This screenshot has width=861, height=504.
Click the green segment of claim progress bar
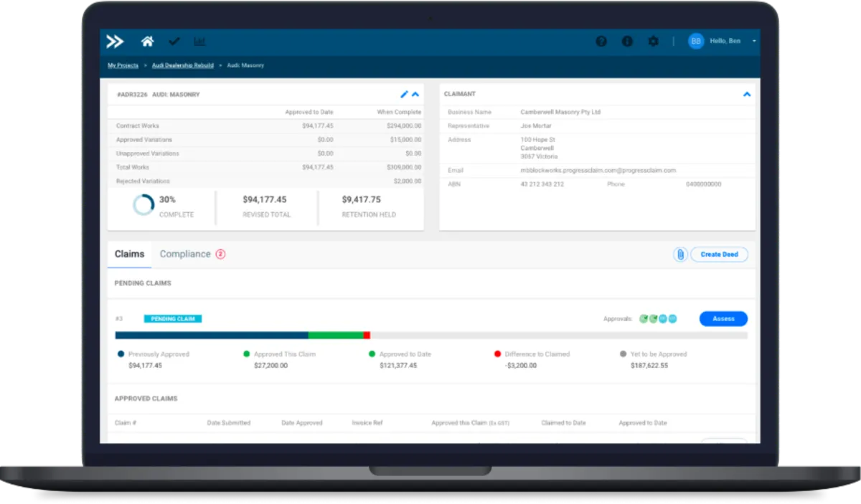pyautogui.click(x=336, y=336)
